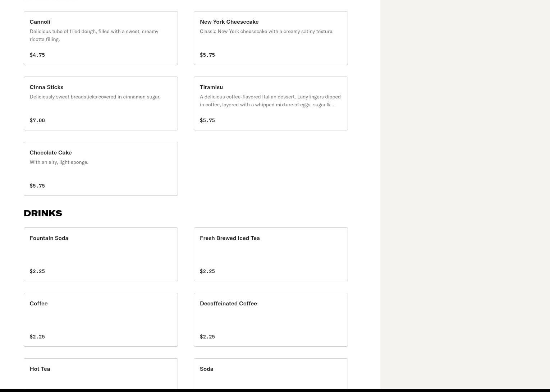Select the New York Cheesecake item card

(271, 38)
